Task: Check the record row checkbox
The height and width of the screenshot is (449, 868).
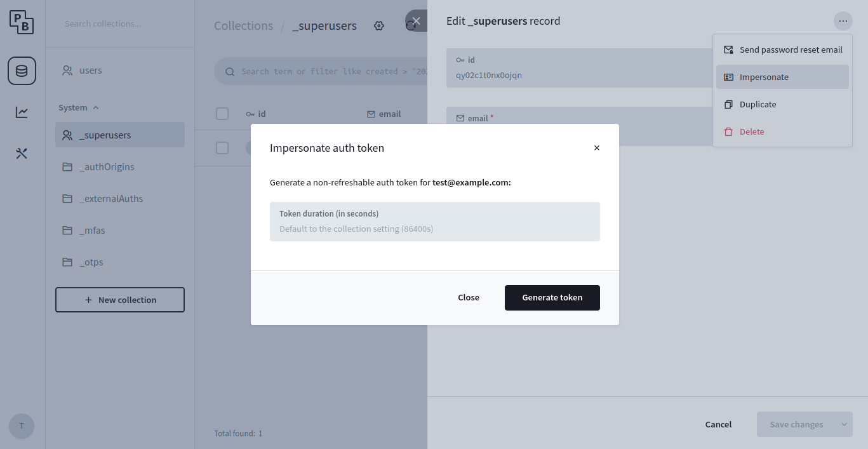Action: click(x=222, y=148)
